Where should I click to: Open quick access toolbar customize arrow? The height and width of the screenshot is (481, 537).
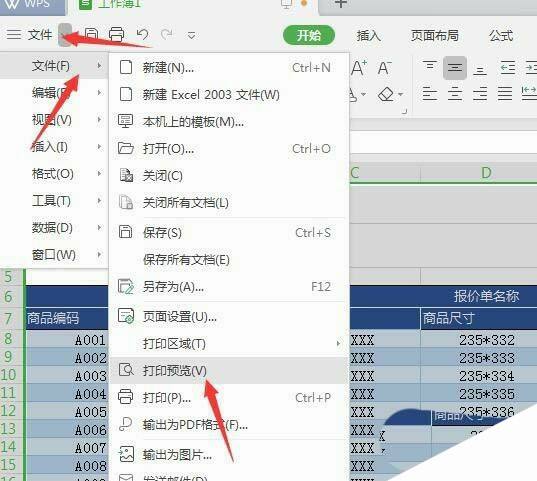[191, 35]
